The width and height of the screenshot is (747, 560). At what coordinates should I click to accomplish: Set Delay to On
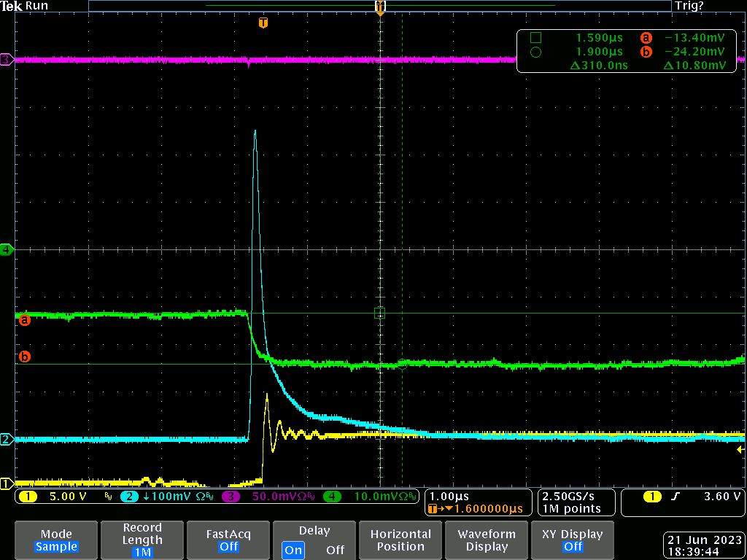(293, 550)
